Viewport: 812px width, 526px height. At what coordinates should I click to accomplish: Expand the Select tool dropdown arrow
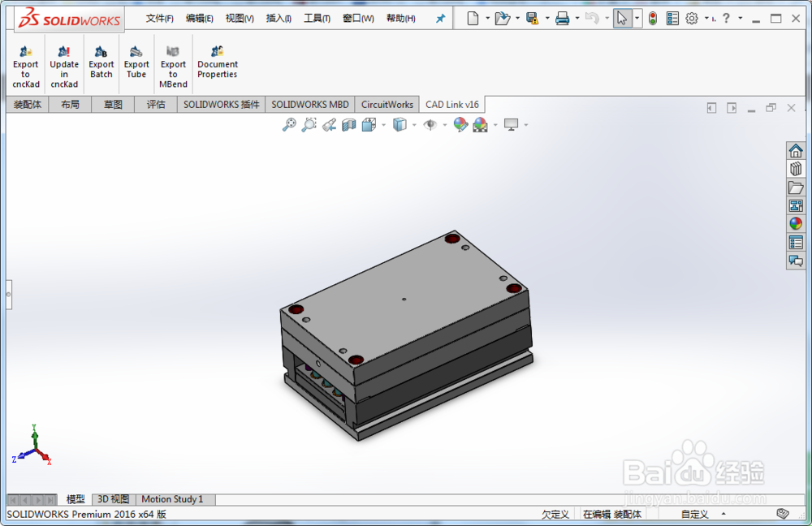pyautogui.click(x=637, y=19)
